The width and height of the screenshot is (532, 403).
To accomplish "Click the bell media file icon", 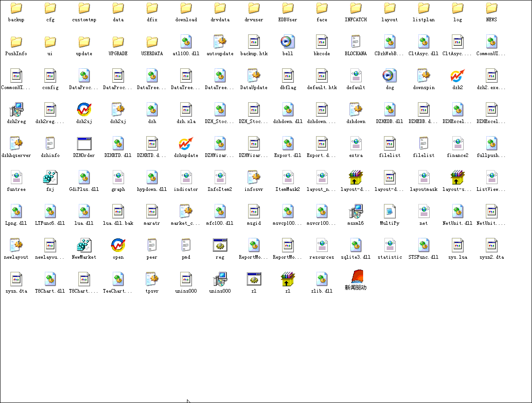I will pos(288,42).
